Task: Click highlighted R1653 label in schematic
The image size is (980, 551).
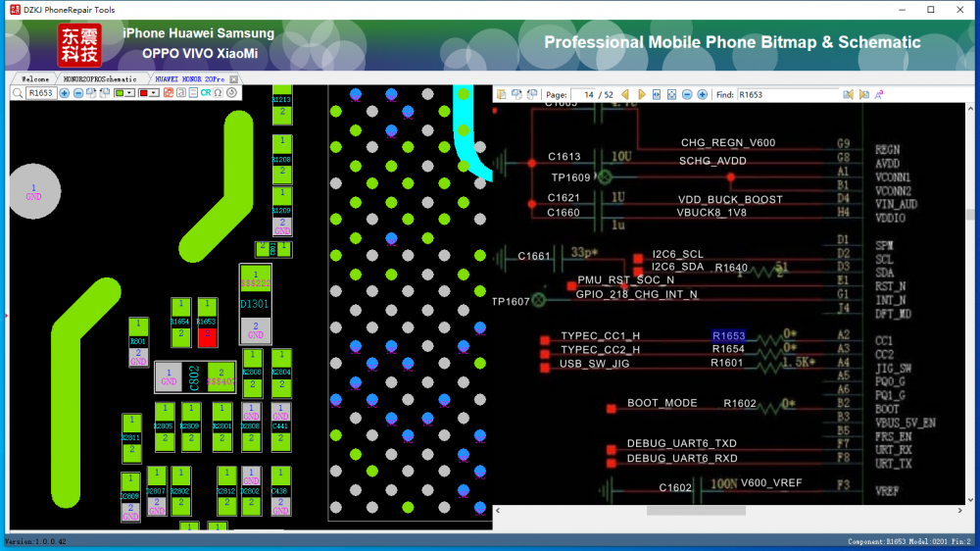Action: pyautogui.click(x=728, y=336)
